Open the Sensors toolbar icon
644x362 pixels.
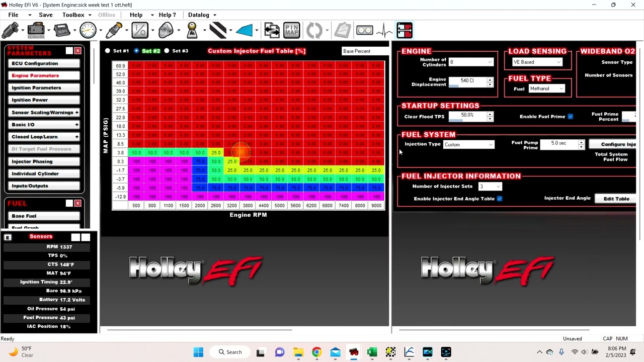point(36,30)
